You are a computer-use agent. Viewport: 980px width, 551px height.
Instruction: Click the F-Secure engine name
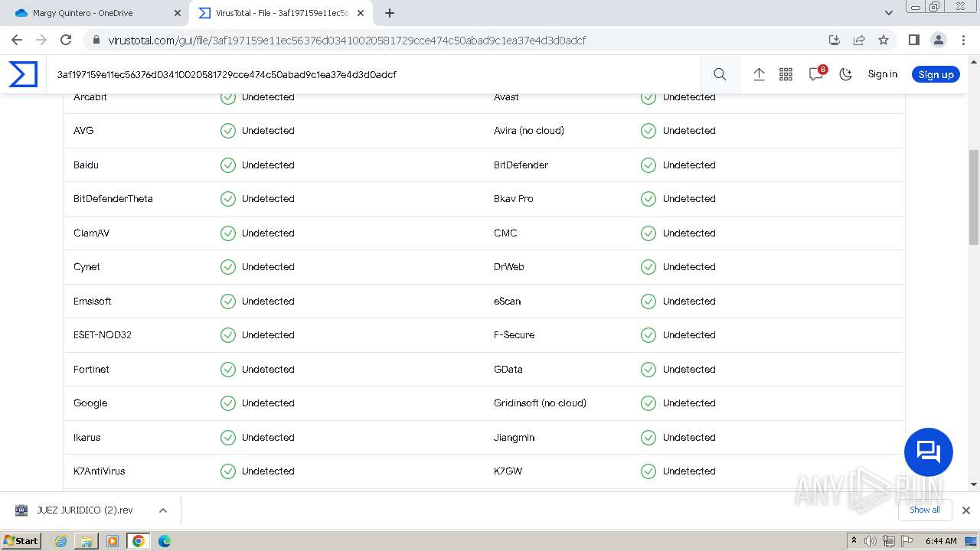(x=514, y=335)
